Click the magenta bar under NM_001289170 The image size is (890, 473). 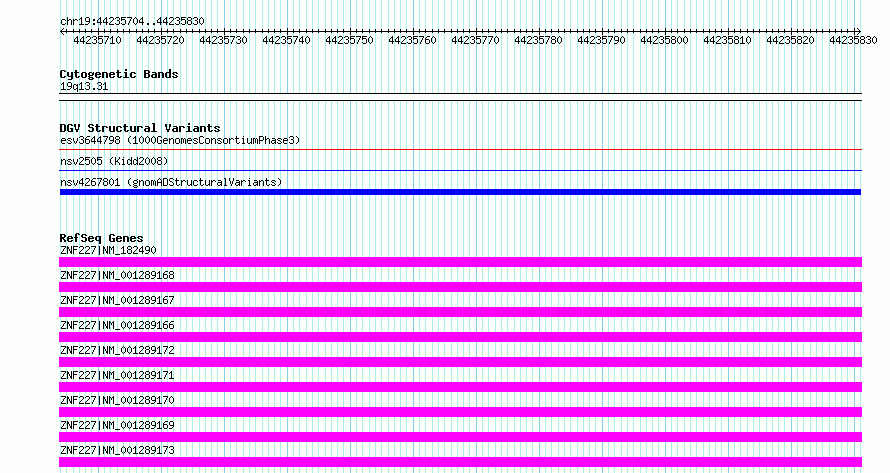(460, 412)
